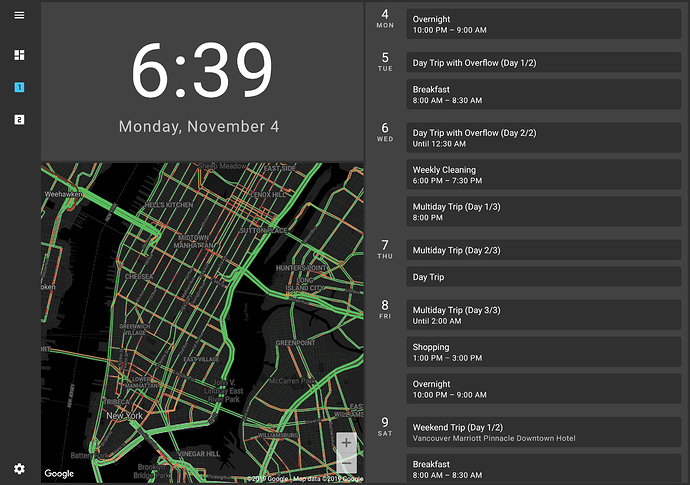Click the Midtown Manhattan map label
690x485 pixels.
point(194,241)
